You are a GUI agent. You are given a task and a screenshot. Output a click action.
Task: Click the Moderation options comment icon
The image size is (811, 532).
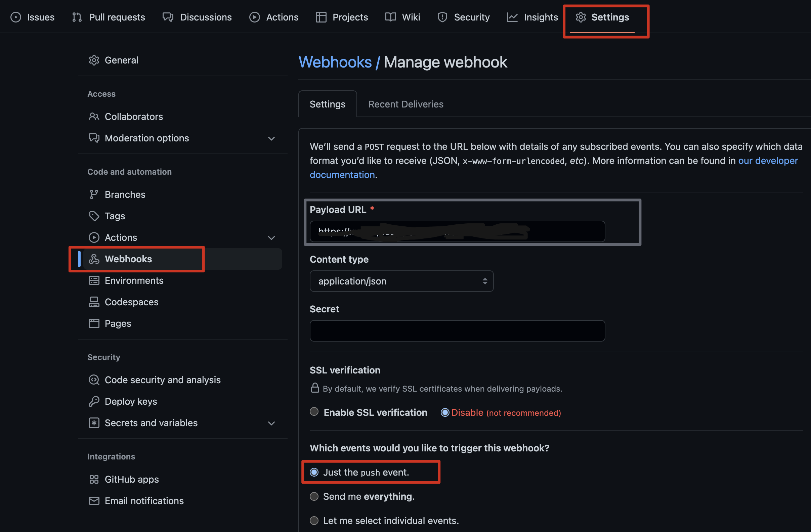click(94, 138)
